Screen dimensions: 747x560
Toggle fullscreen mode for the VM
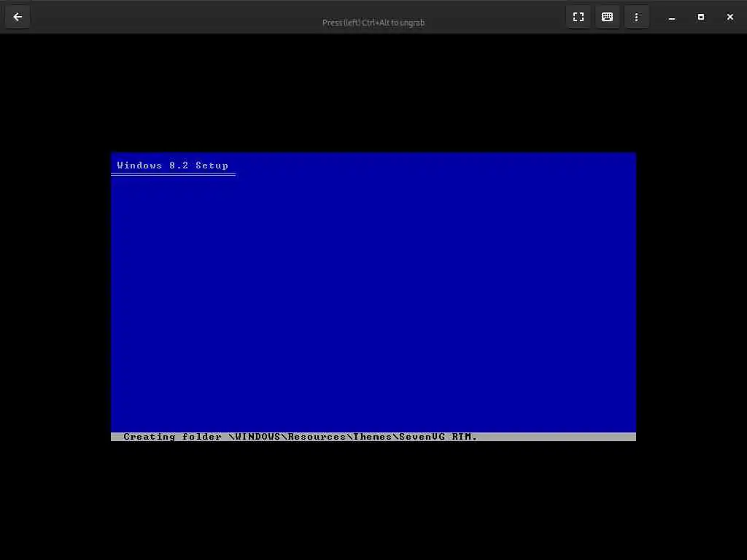(x=578, y=17)
